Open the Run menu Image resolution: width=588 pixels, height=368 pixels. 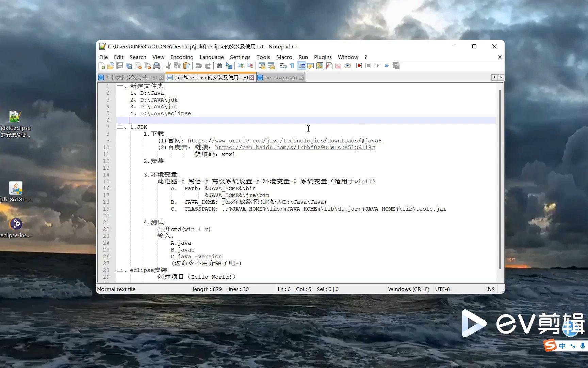pos(303,57)
